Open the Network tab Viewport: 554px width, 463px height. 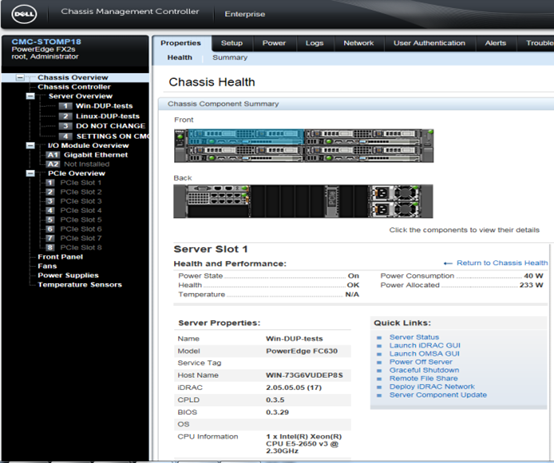click(x=359, y=43)
